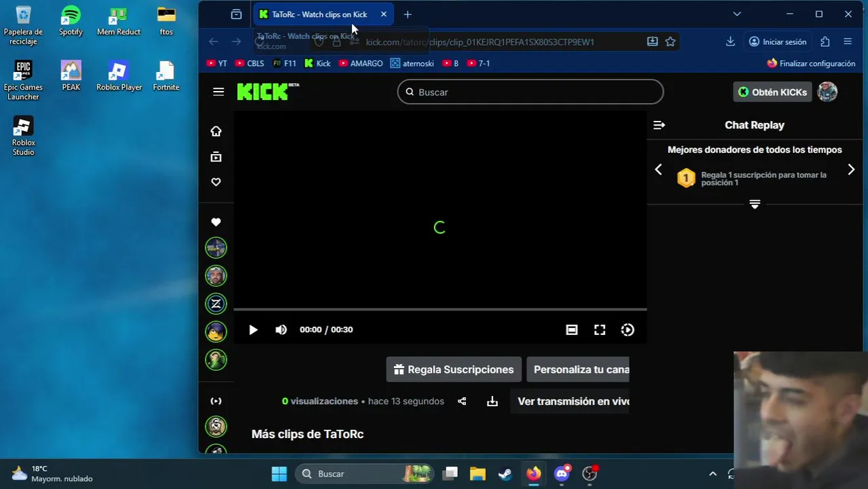Open the browser application menu
The width and height of the screenshot is (868, 489).
(x=848, y=41)
